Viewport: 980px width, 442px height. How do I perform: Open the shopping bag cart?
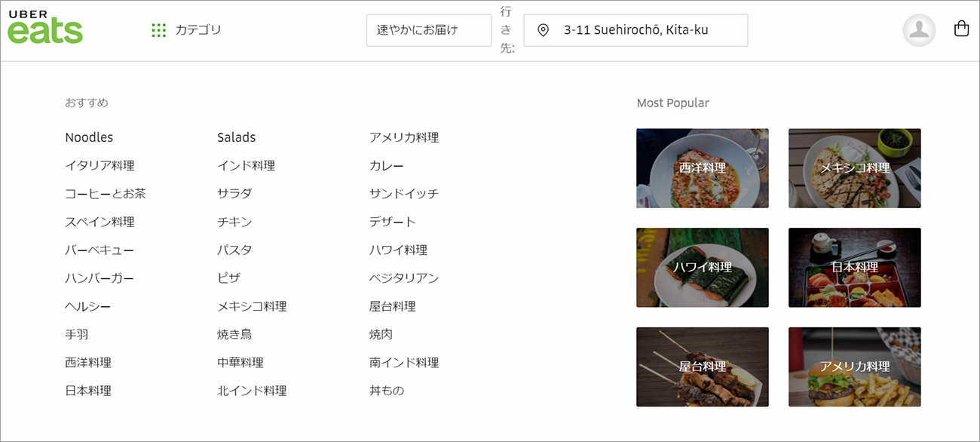961,29
